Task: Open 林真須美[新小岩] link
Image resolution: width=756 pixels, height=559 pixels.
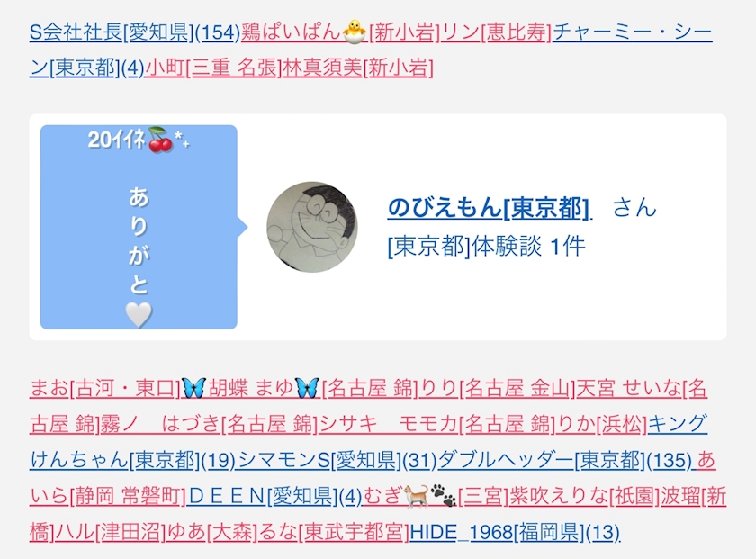Action: point(358,68)
